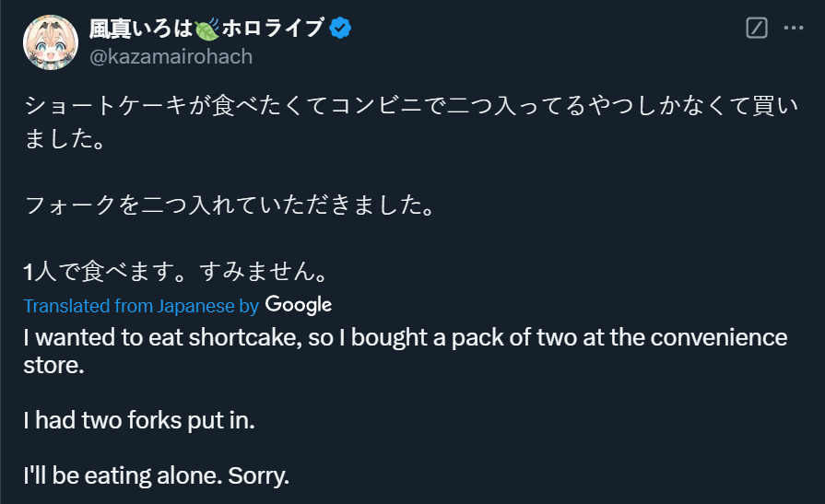This screenshot has width=825, height=504.
Task: Click "Translated from Japanese by" link
Action: coord(141,306)
